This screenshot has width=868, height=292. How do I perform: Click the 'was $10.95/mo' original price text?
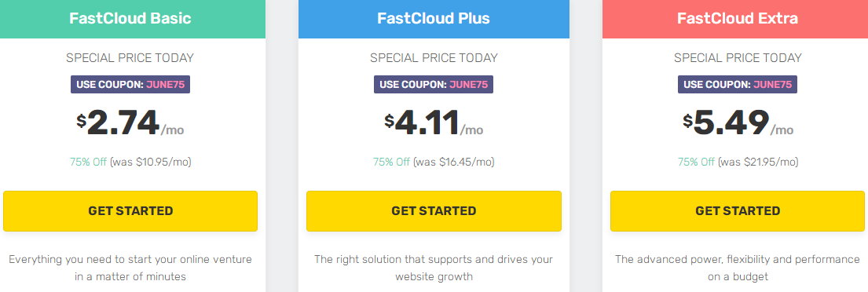[x=151, y=162]
